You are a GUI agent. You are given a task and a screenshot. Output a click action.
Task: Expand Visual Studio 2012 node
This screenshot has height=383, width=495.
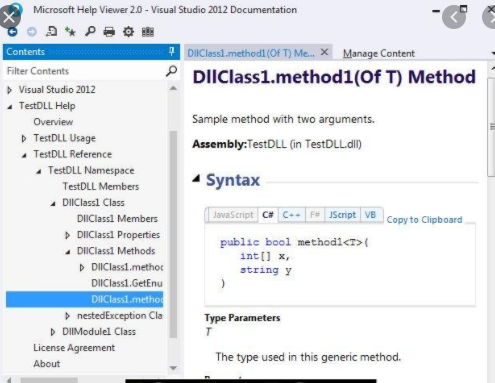(10, 90)
